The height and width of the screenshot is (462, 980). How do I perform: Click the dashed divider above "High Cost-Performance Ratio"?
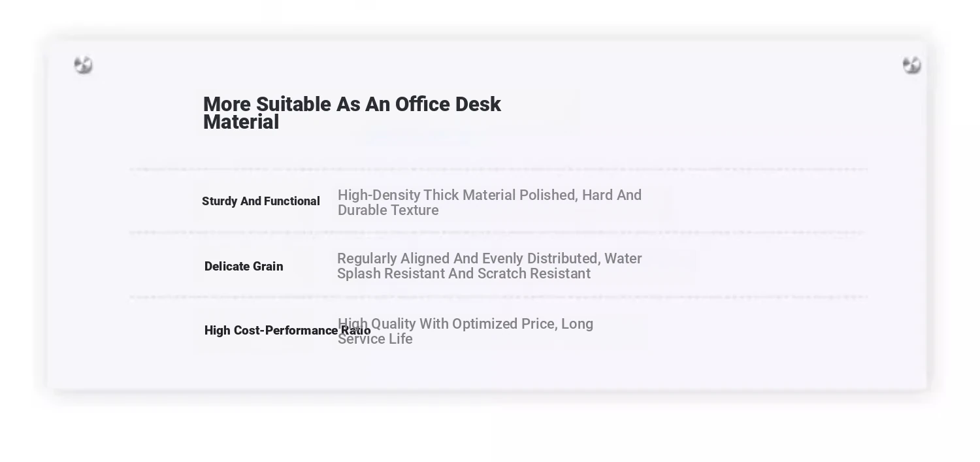(x=498, y=297)
